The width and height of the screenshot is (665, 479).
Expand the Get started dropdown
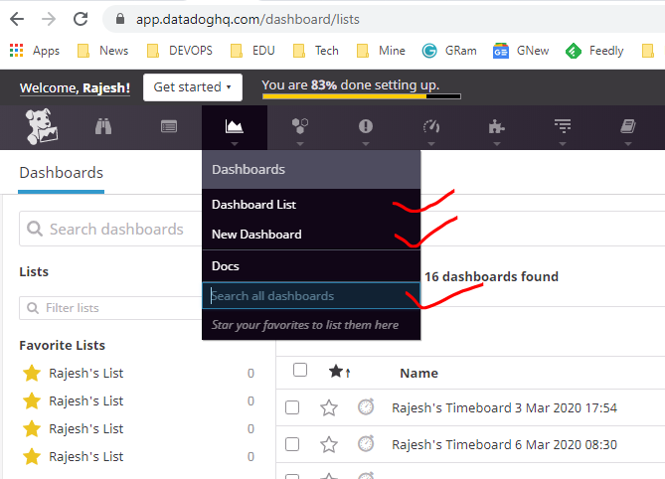193,87
